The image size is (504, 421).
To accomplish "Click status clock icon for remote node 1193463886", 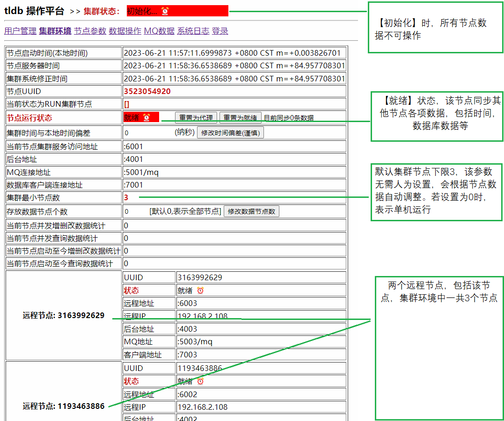I will 200,381.
